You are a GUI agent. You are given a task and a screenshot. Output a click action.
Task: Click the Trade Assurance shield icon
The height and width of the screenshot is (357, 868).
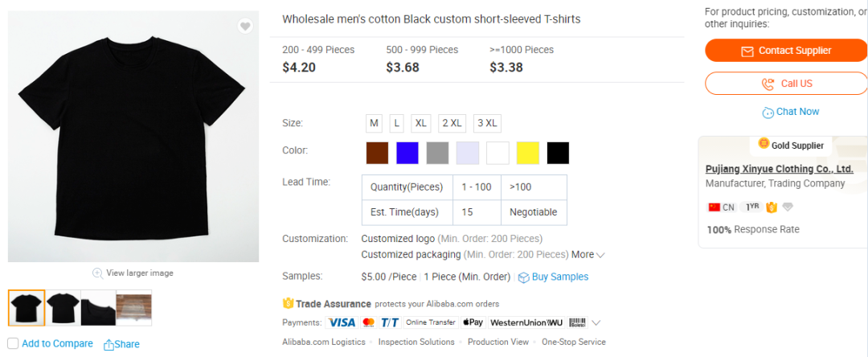[288, 304]
